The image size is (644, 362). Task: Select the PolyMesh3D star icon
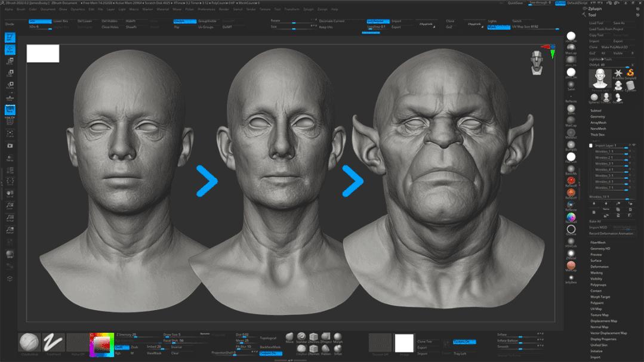pyautogui.click(x=618, y=73)
